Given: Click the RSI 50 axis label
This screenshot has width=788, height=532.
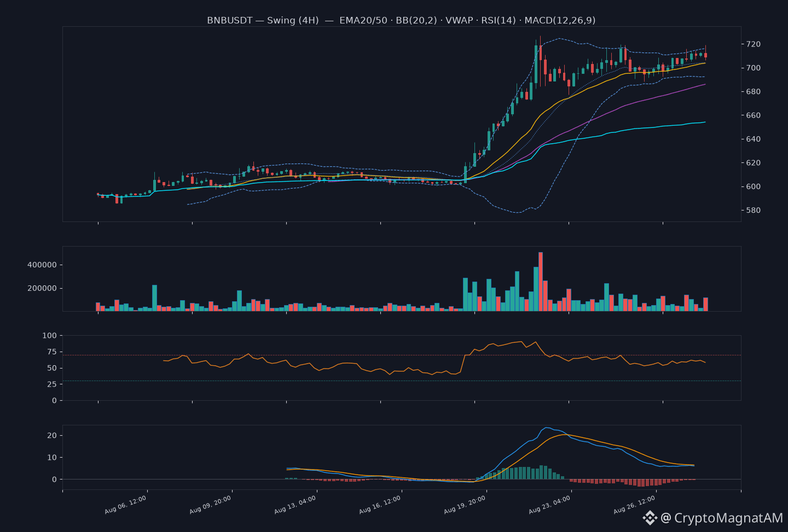Looking at the screenshot, I should [x=52, y=368].
